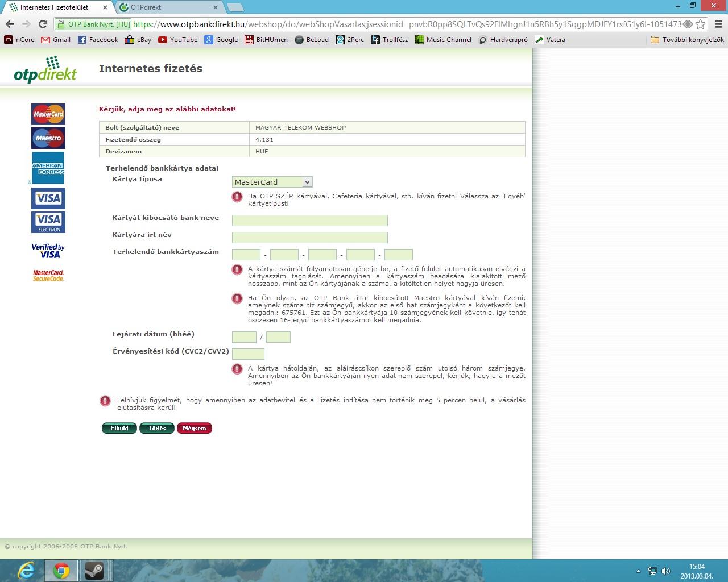
Task: Click the plain VISA logo
Action: click(x=48, y=198)
